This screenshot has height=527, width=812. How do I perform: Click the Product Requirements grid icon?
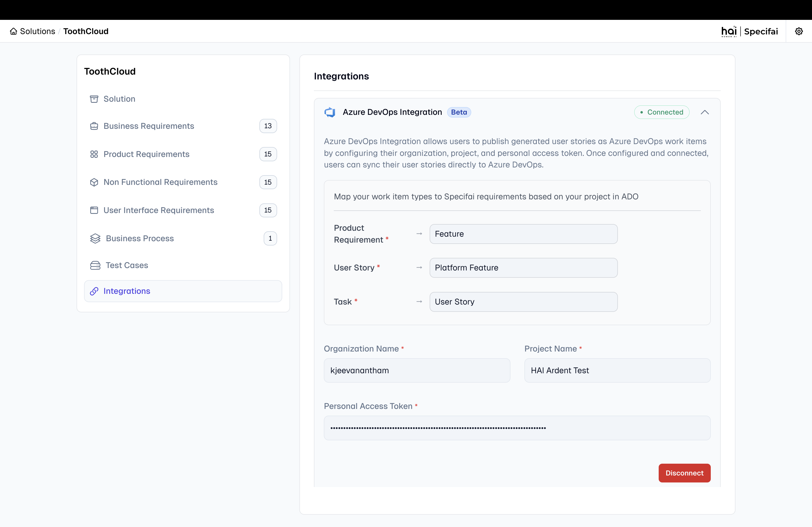click(94, 154)
